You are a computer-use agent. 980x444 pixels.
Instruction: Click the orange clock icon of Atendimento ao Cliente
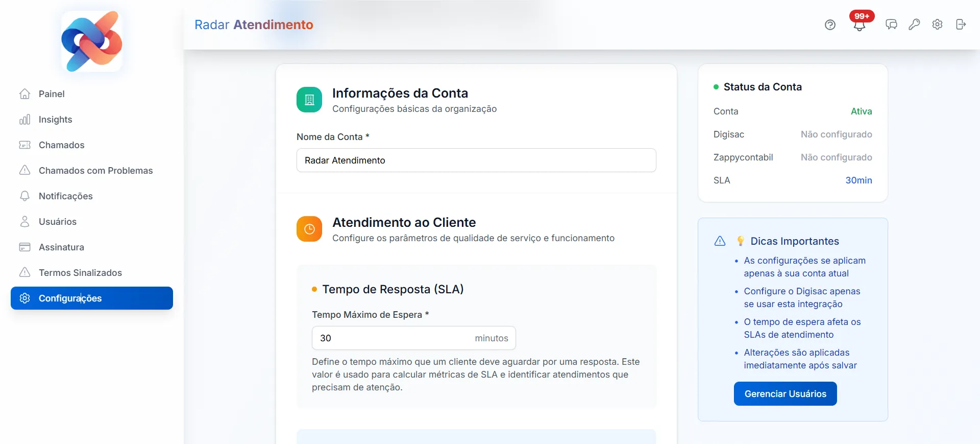coord(309,229)
